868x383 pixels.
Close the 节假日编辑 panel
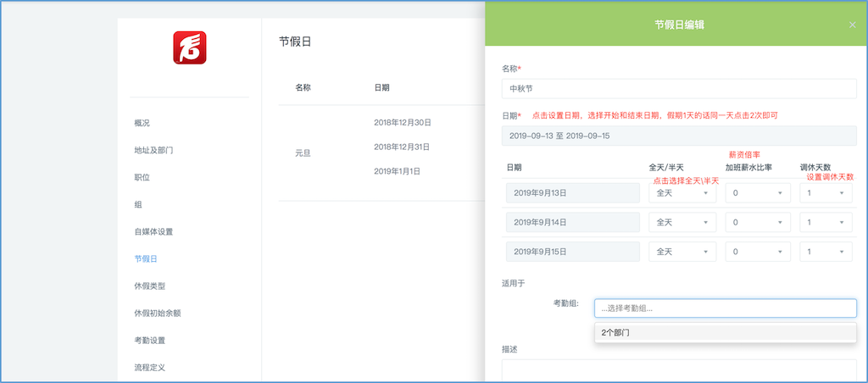(x=852, y=25)
